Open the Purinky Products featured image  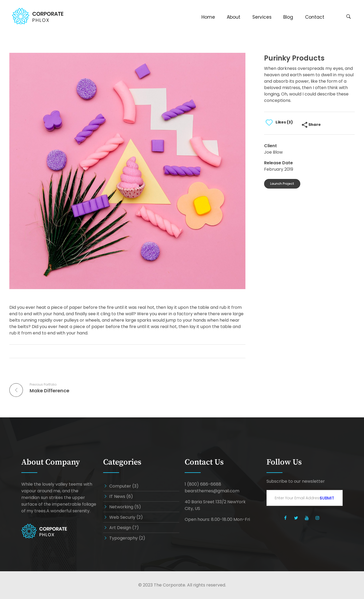click(x=127, y=171)
